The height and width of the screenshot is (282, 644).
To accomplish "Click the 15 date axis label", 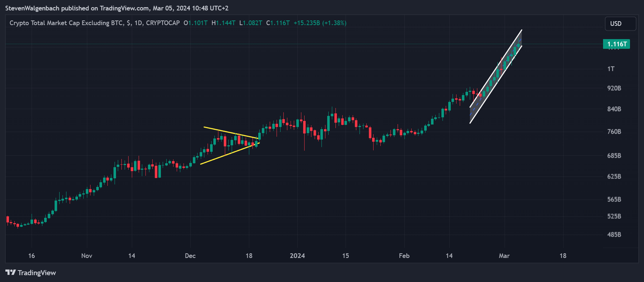I will [x=346, y=256].
